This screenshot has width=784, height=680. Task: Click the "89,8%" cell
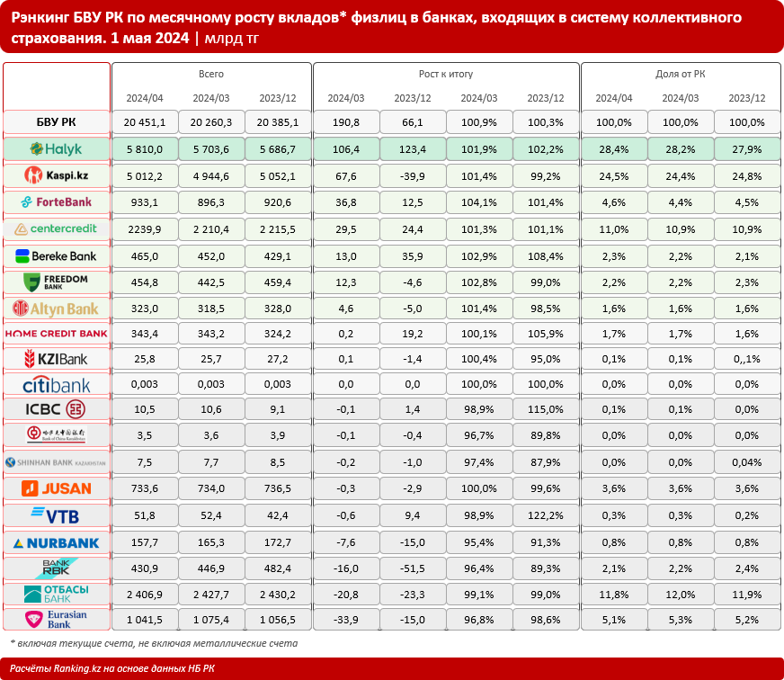pyautogui.click(x=546, y=435)
